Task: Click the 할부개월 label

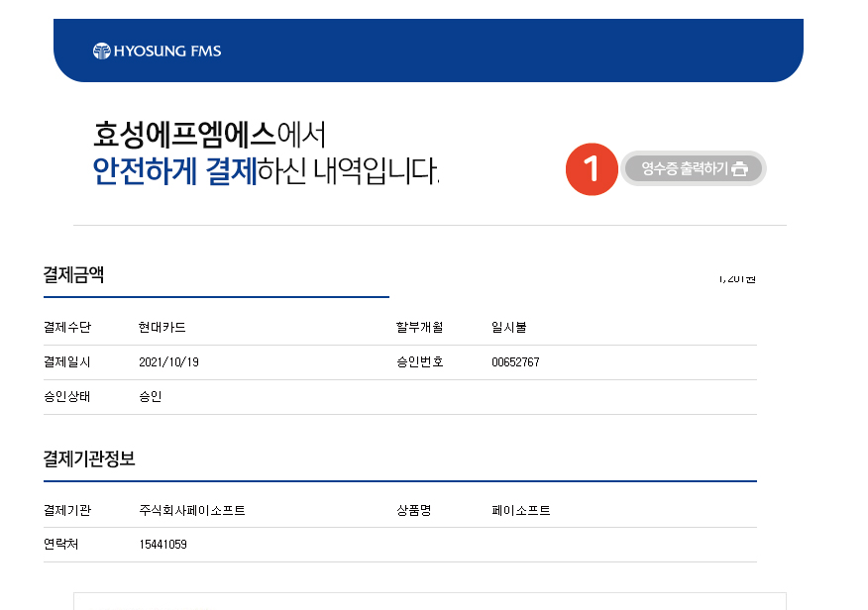Action: (x=419, y=328)
